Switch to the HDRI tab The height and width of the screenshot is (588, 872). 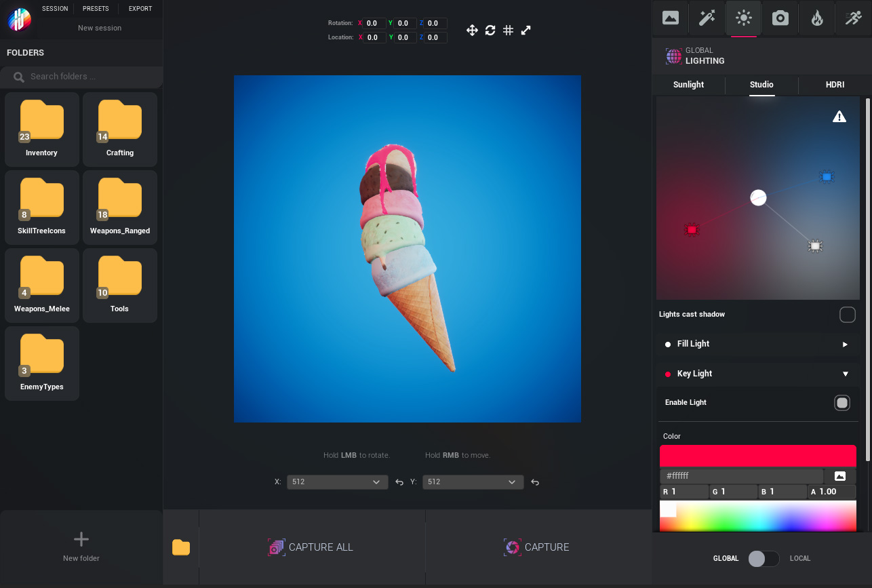(835, 85)
